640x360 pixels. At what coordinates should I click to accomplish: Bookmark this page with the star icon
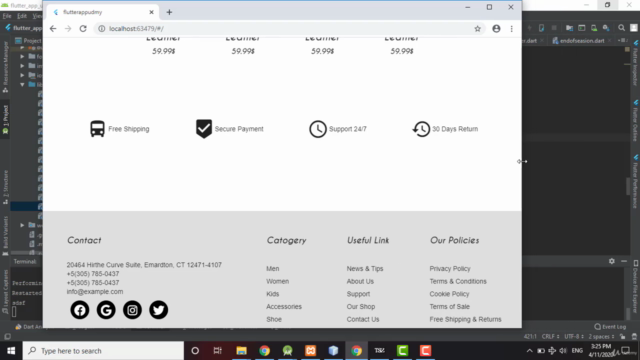point(478,29)
